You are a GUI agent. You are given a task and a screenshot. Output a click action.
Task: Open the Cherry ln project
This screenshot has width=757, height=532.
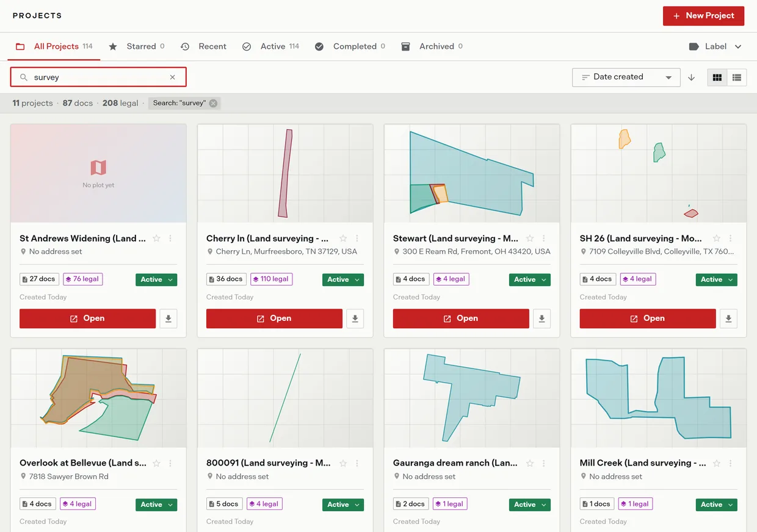(274, 318)
